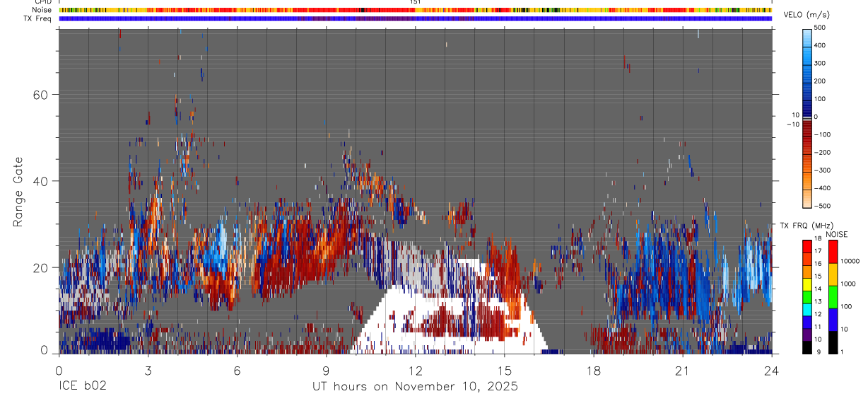This screenshot has width=868, height=401.
Task: Click the x-axis tick label 6
Action: [237, 371]
